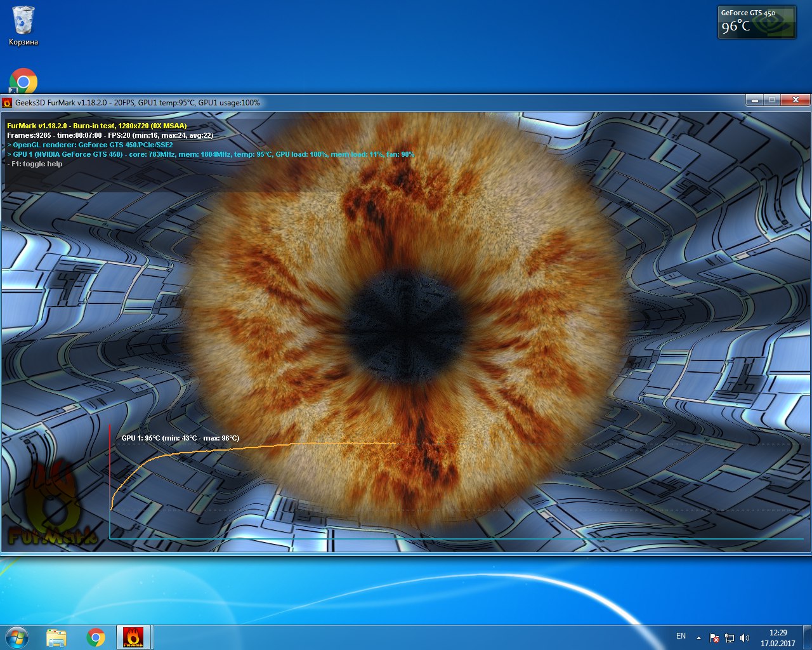Click the "GPU 1 (NVIDIA GeForce GTS 450)" info line
Image resolution: width=812 pixels, height=650 pixels.
point(211,154)
